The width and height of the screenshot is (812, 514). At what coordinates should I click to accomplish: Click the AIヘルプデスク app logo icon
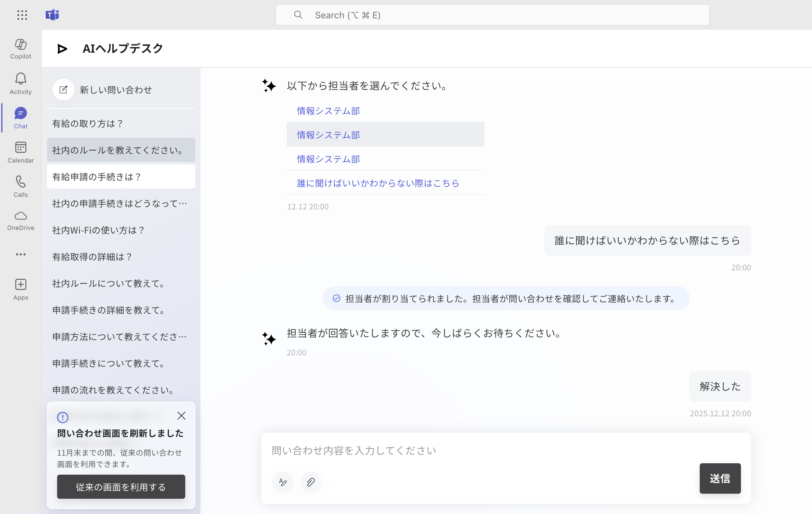pos(62,49)
